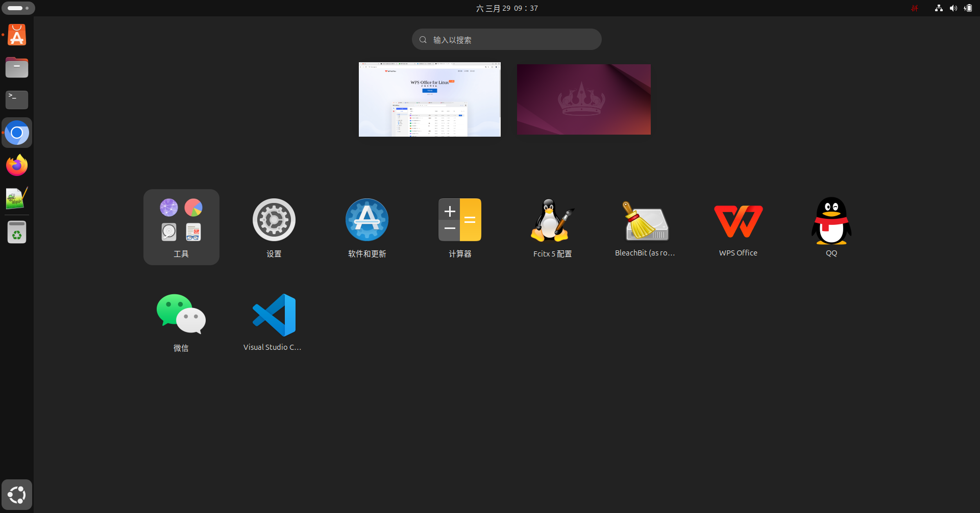
Task: Launch Terminal from dock
Action: pyautogui.click(x=17, y=100)
